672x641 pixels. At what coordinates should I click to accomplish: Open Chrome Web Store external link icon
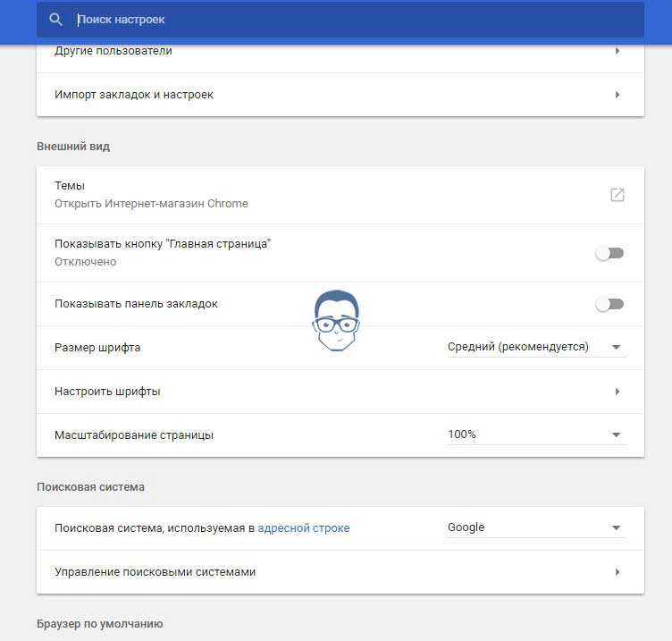pyautogui.click(x=617, y=195)
